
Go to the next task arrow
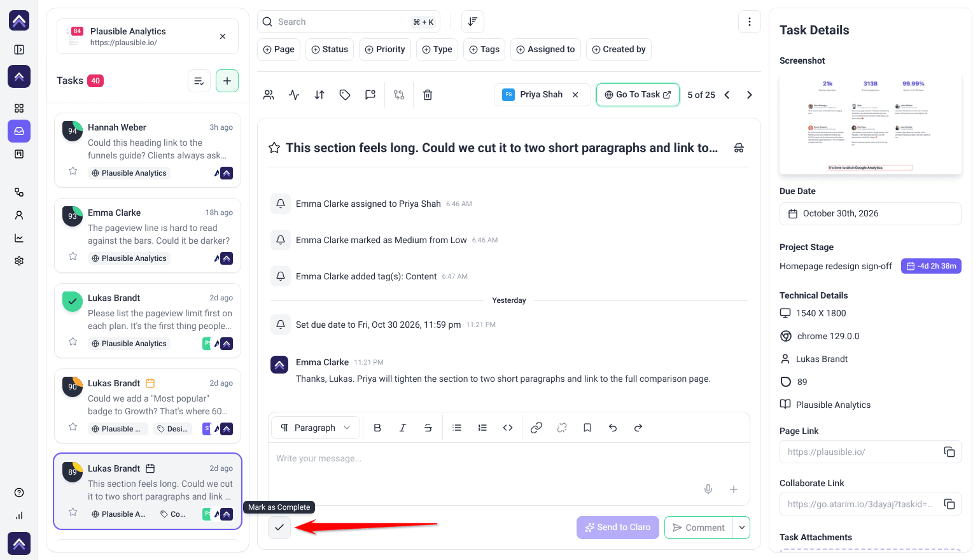[750, 95]
